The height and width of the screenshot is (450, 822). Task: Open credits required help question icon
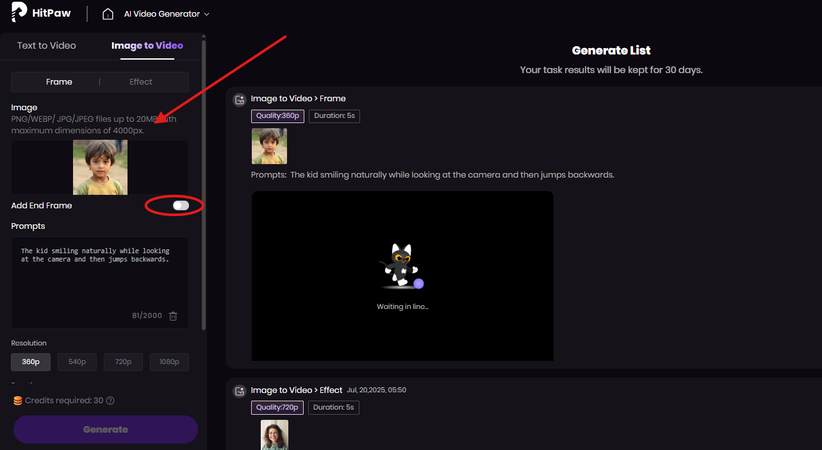(110, 401)
